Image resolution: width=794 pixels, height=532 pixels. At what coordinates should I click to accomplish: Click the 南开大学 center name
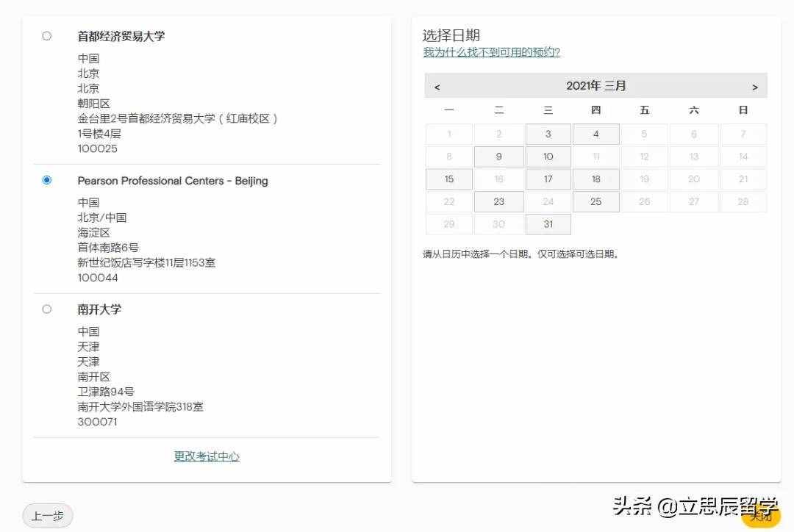[99, 309]
